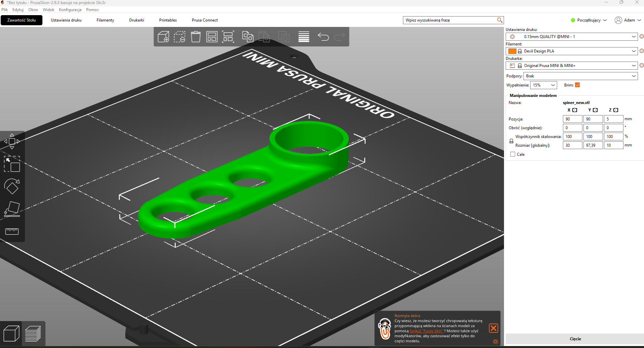Select the Measure ruler tool
The width and height of the screenshot is (644, 348).
12,231
